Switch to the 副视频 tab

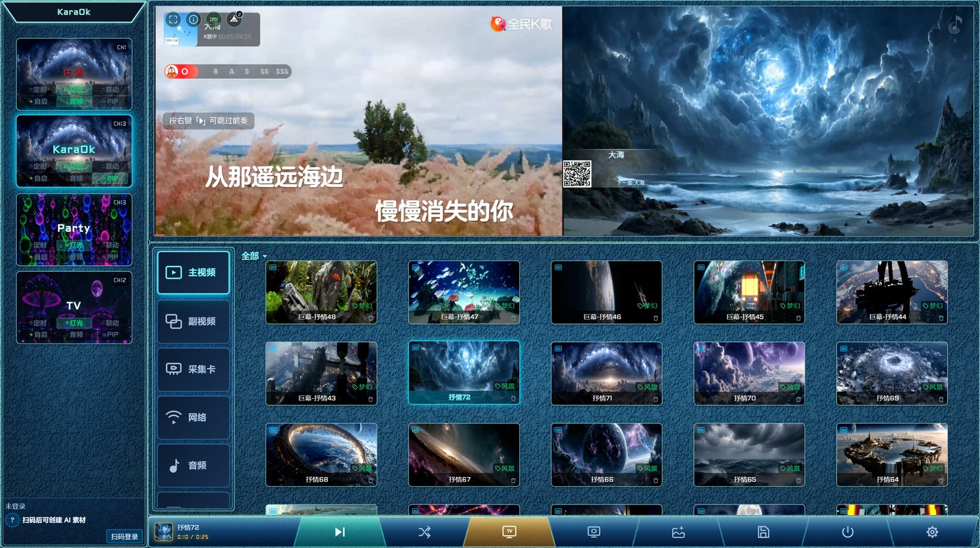coord(194,321)
